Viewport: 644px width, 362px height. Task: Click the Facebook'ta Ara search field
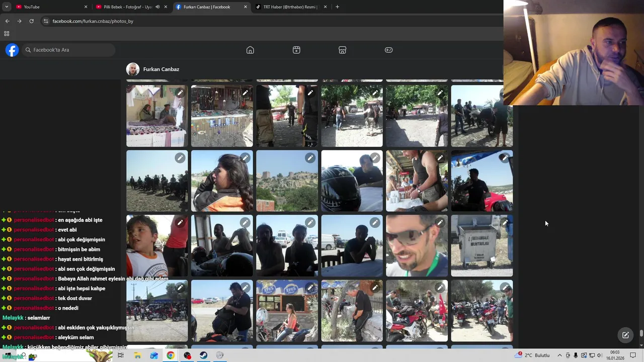(70, 50)
